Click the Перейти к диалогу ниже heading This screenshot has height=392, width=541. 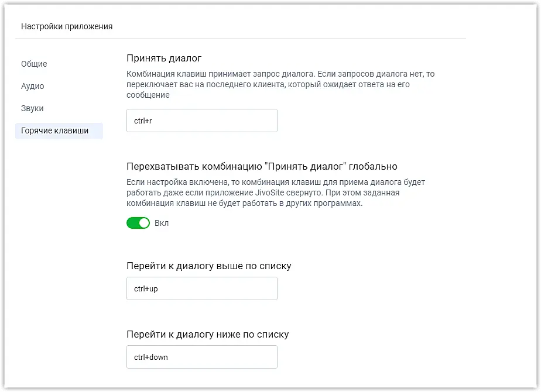pyautogui.click(x=207, y=334)
